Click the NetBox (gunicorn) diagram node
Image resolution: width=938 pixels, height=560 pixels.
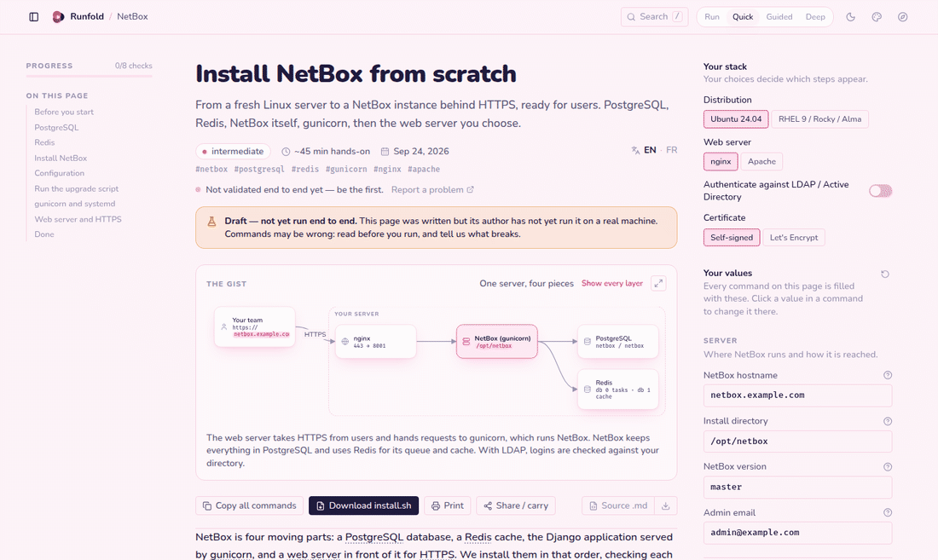pyautogui.click(x=496, y=342)
